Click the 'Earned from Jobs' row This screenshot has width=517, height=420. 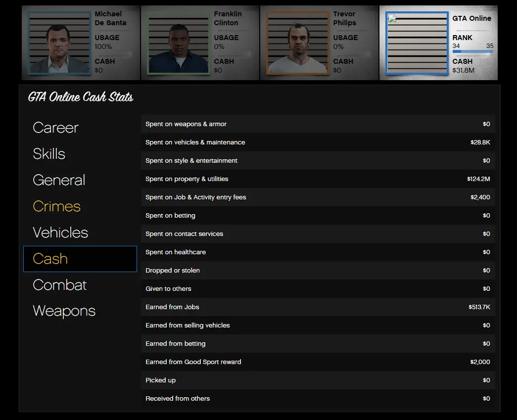[318, 307]
